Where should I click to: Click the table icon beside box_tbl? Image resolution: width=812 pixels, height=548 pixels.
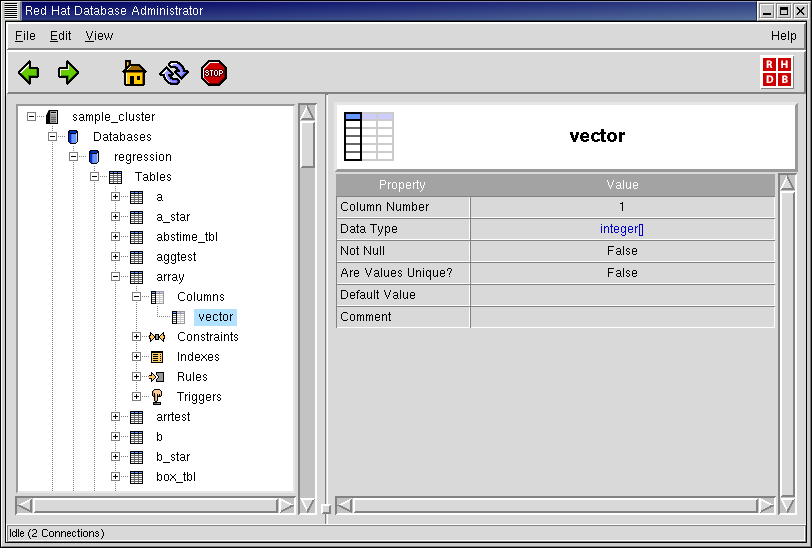[136, 477]
